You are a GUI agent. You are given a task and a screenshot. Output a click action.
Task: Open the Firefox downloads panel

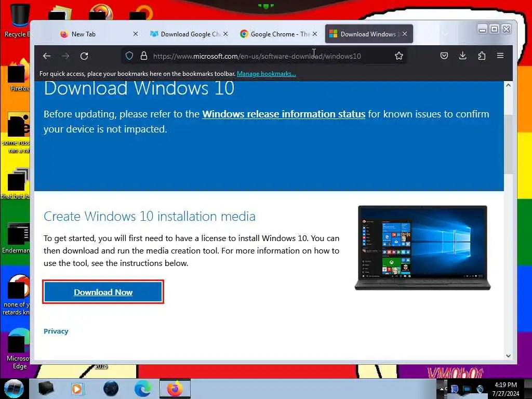pos(463,56)
